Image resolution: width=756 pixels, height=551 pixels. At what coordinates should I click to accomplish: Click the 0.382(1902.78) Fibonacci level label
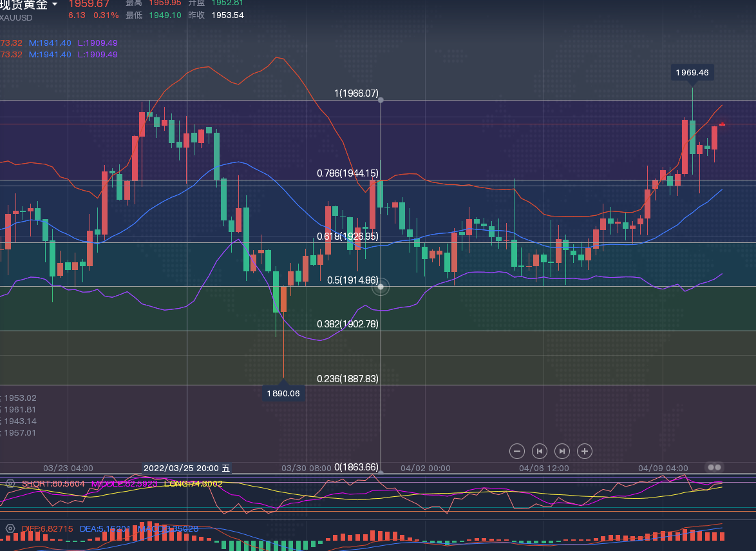(x=347, y=324)
